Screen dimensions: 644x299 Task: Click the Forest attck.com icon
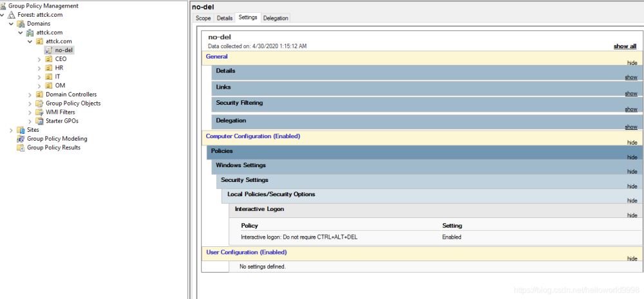[12, 15]
